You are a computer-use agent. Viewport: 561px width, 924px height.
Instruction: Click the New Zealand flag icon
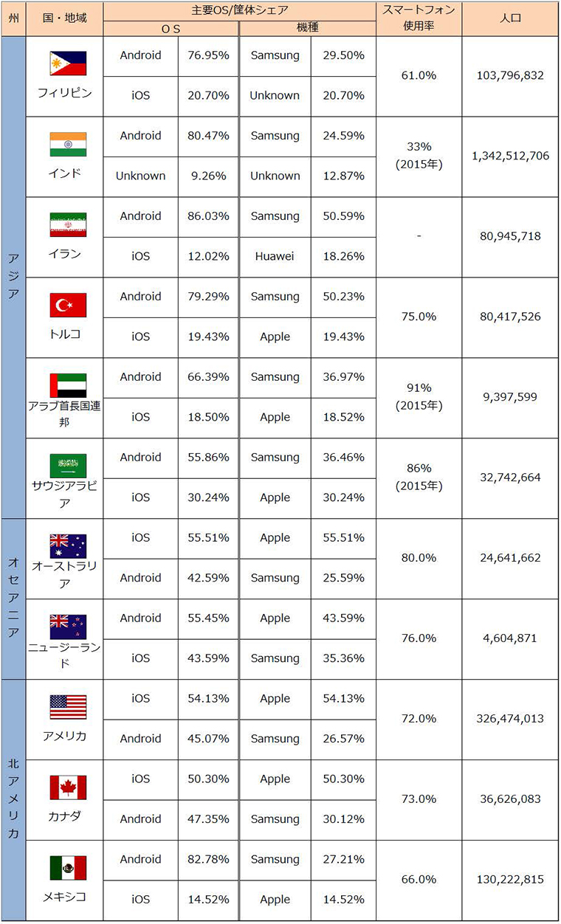(68, 627)
